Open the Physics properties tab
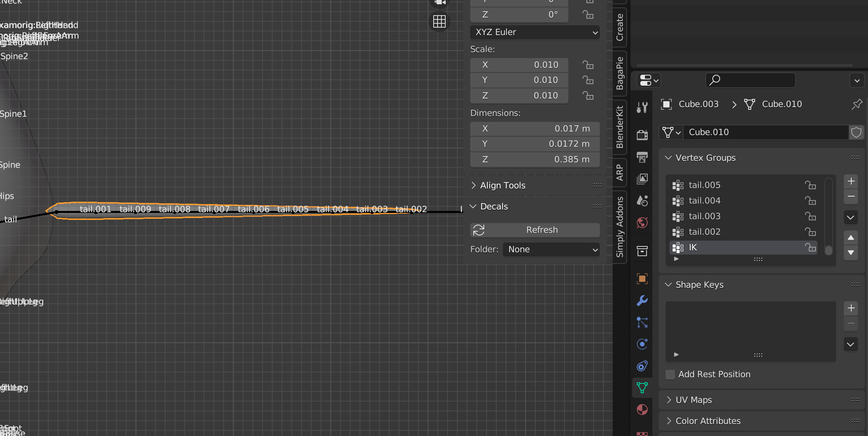868x436 pixels. tap(642, 344)
